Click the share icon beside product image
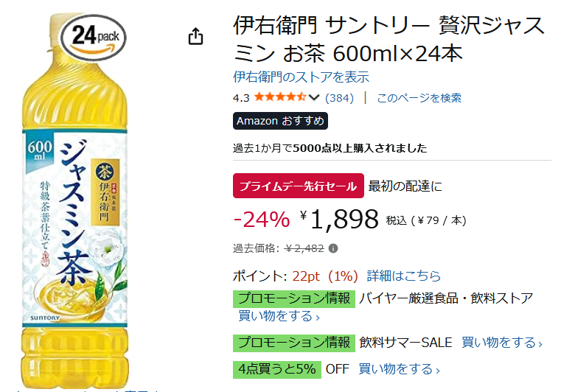The width and height of the screenshot is (575, 392). [195, 37]
